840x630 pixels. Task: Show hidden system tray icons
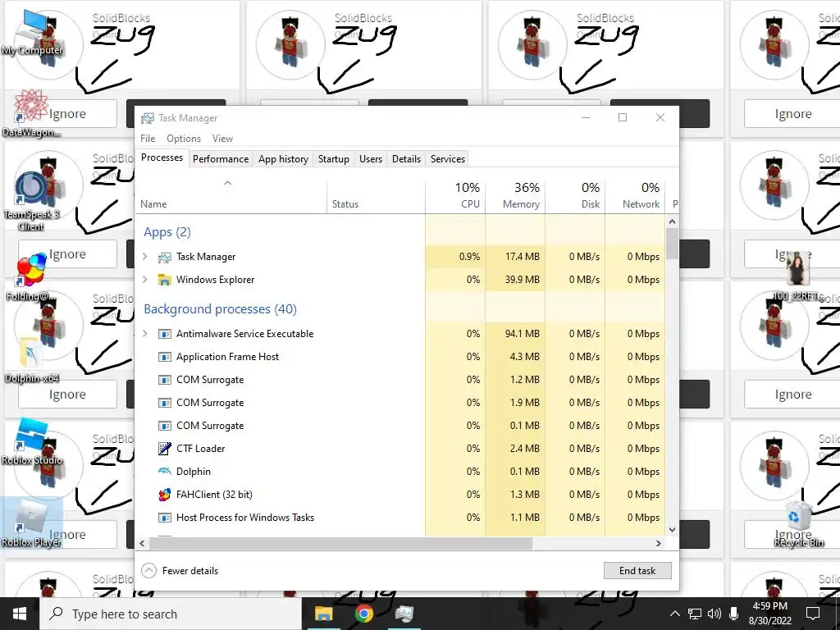675,614
